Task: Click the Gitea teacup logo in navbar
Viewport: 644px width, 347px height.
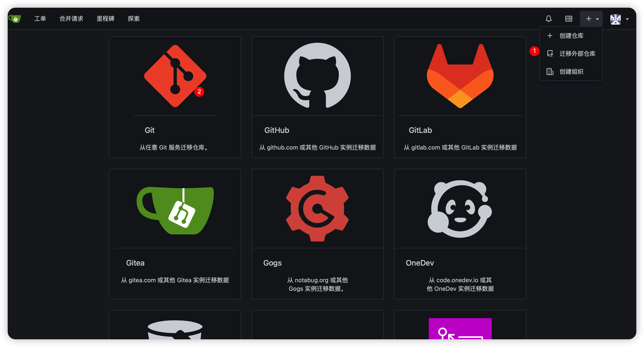Action: (x=15, y=19)
